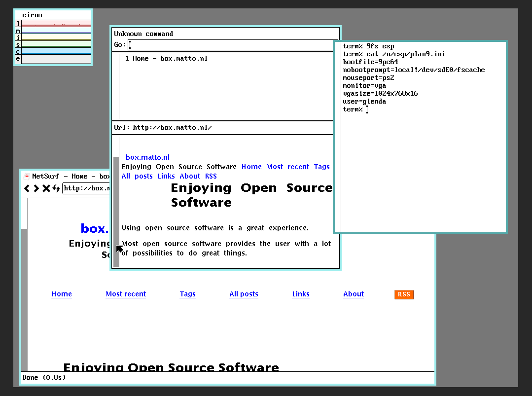Screen dimensions: 532x396
Task: Click the 'RSS' text link in mothra
Action: [211, 176]
